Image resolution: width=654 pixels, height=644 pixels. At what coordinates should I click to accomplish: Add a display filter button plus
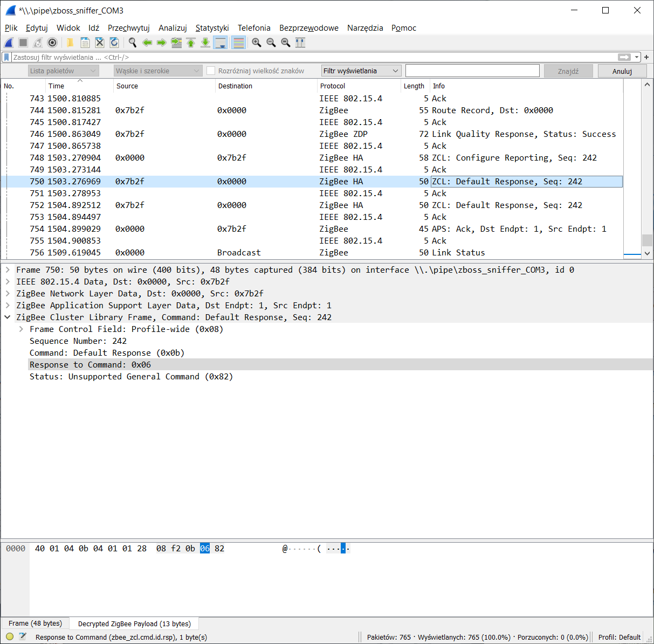646,57
